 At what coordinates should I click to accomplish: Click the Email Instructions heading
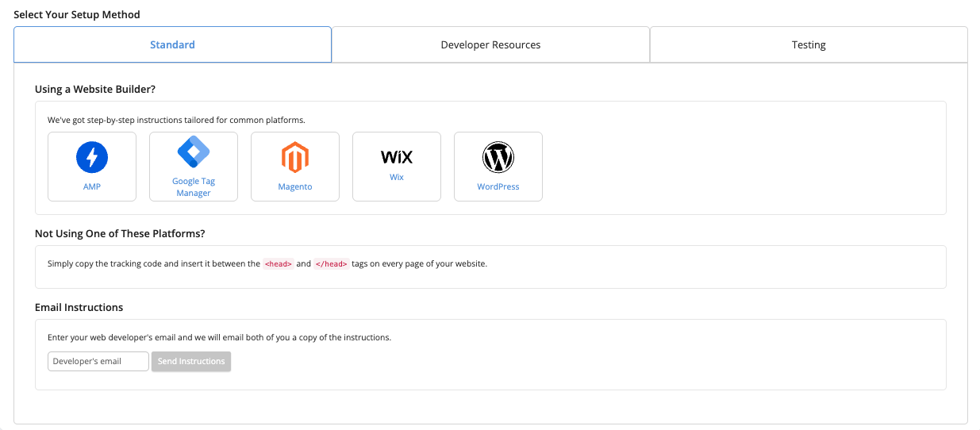79,307
